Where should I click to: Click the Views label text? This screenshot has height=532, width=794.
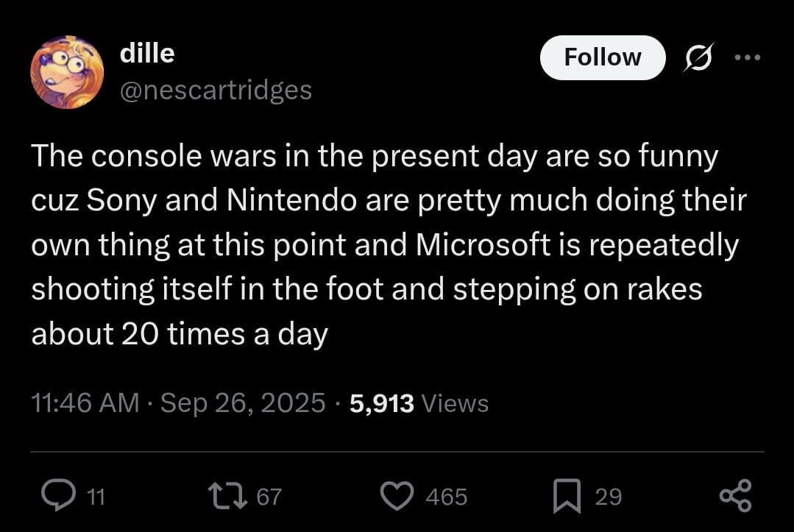click(456, 403)
